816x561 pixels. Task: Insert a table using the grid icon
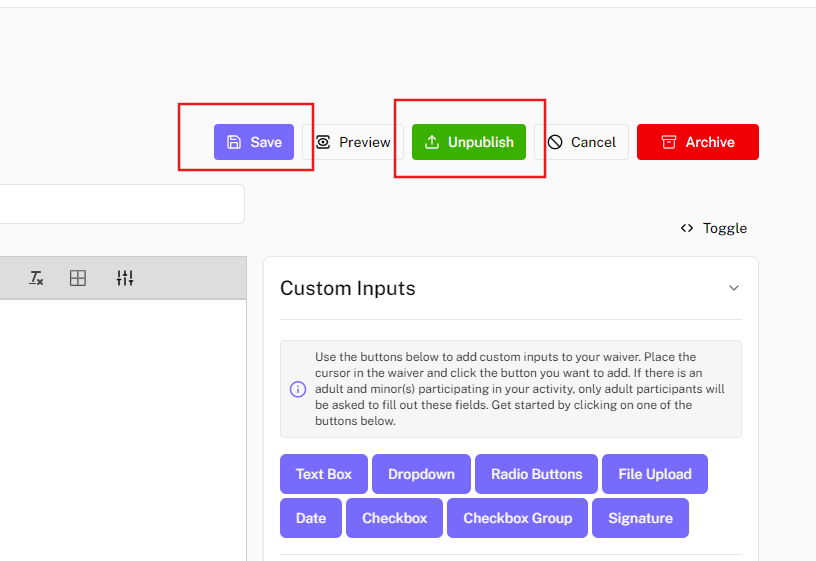tap(78, 278)
